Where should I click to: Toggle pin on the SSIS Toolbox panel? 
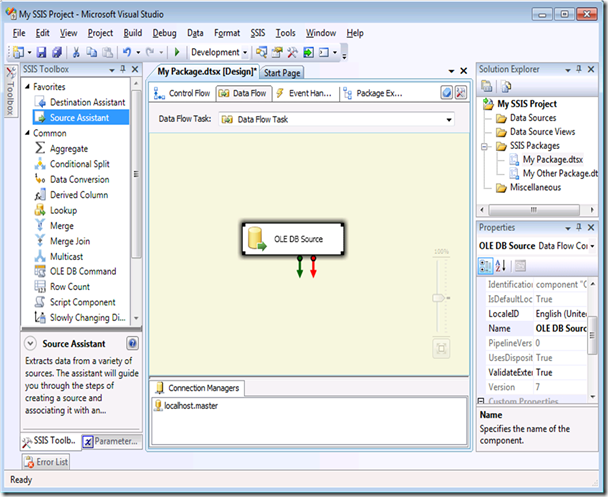[x=123, y=69]
